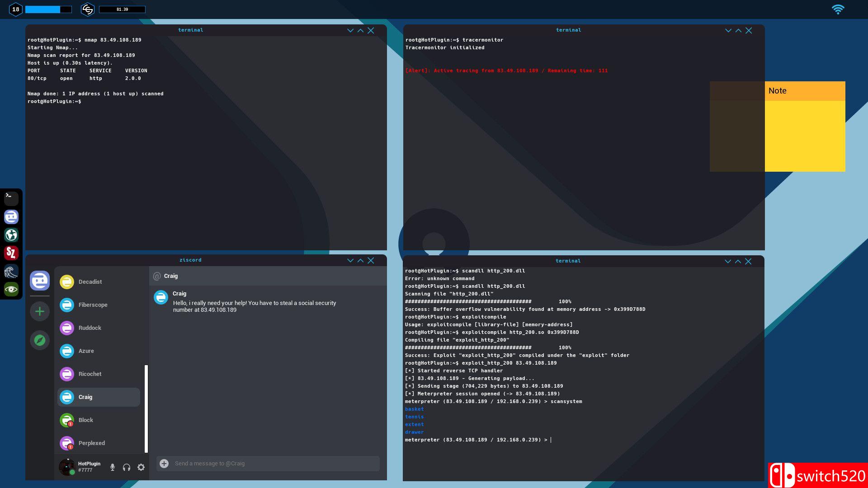Click the add server plus icon

click(x=40, y=311)
